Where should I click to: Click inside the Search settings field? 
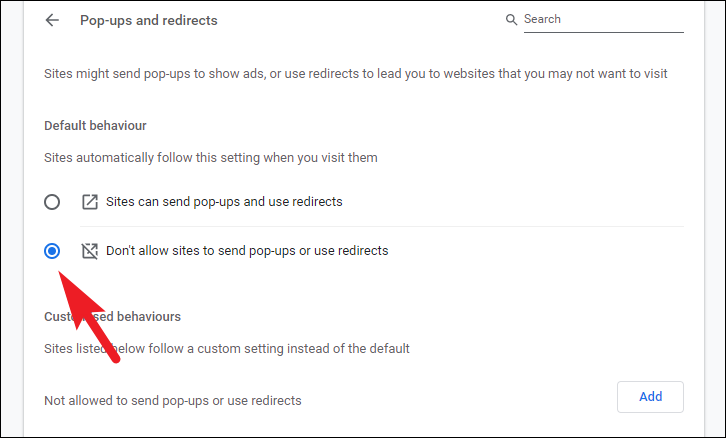pyautogui.click(x=603, y=19)
